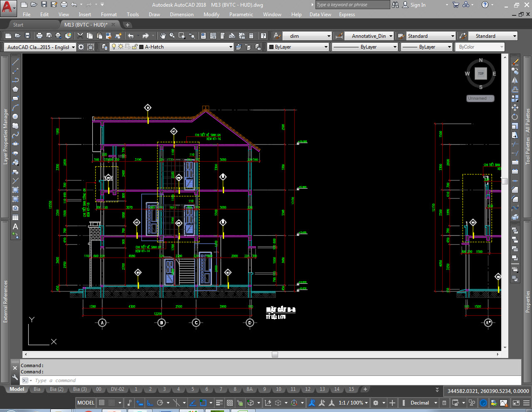532x412 pixels.
Task: Switch to the DV-02 layout tab
Action: coord(118,389)
